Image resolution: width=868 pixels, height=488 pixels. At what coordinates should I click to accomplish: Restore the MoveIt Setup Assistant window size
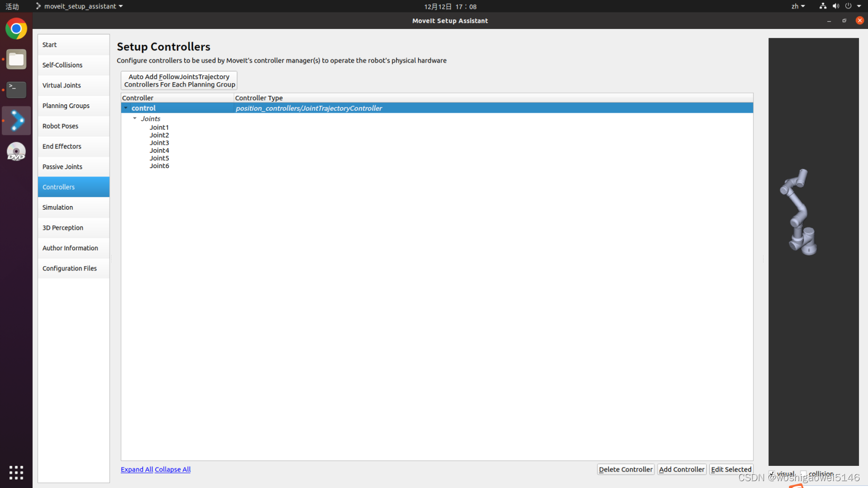tap(844, 21)
